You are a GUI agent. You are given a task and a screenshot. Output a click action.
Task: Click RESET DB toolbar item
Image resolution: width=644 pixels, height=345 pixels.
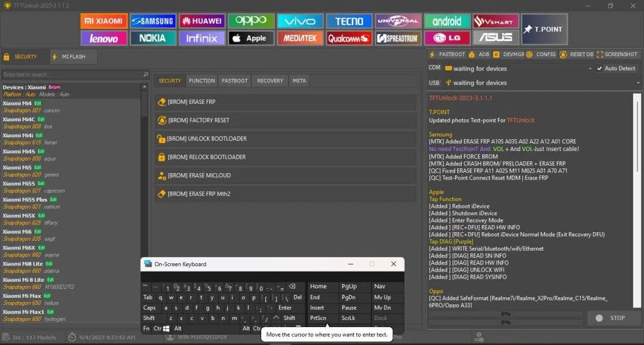tap(577, 54)
